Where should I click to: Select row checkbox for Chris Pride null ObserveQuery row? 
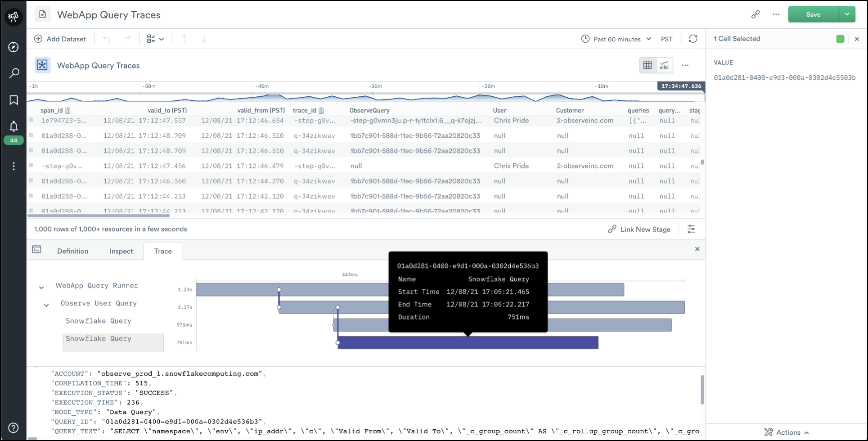tap(31, 165)
